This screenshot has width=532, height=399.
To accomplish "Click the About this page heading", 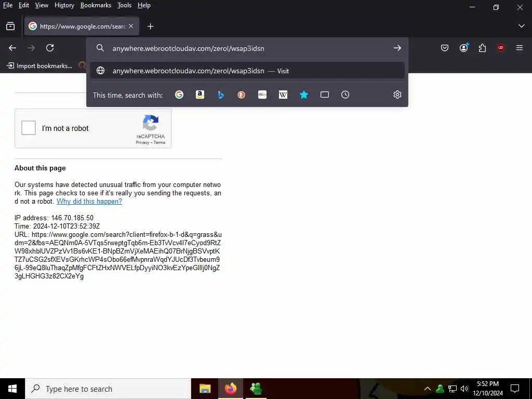I will click(x=40, y=168).
